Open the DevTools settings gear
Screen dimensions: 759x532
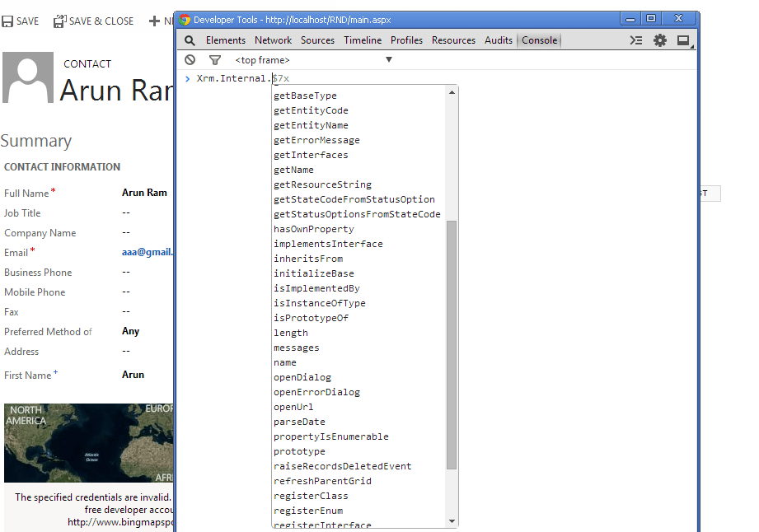[x=660, y=40]
